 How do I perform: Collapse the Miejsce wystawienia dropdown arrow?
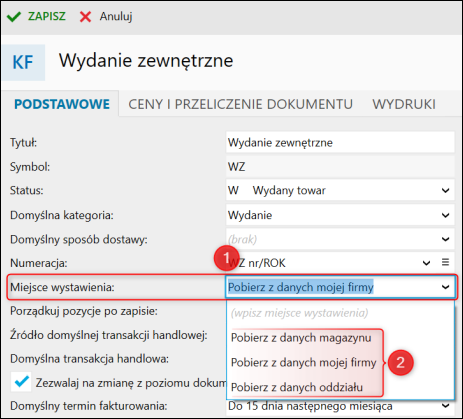(x=445, y=287)
